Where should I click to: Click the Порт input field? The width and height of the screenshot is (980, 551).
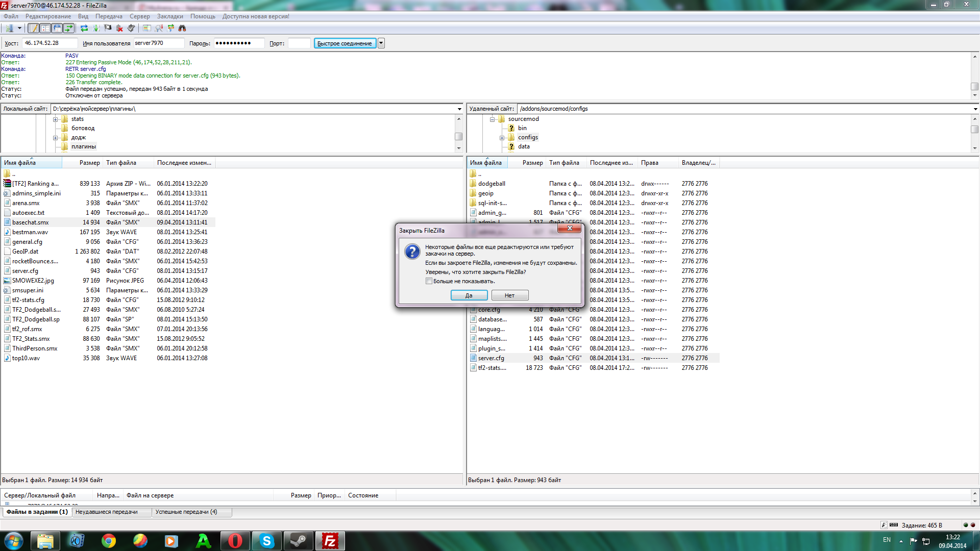(299, 43)
